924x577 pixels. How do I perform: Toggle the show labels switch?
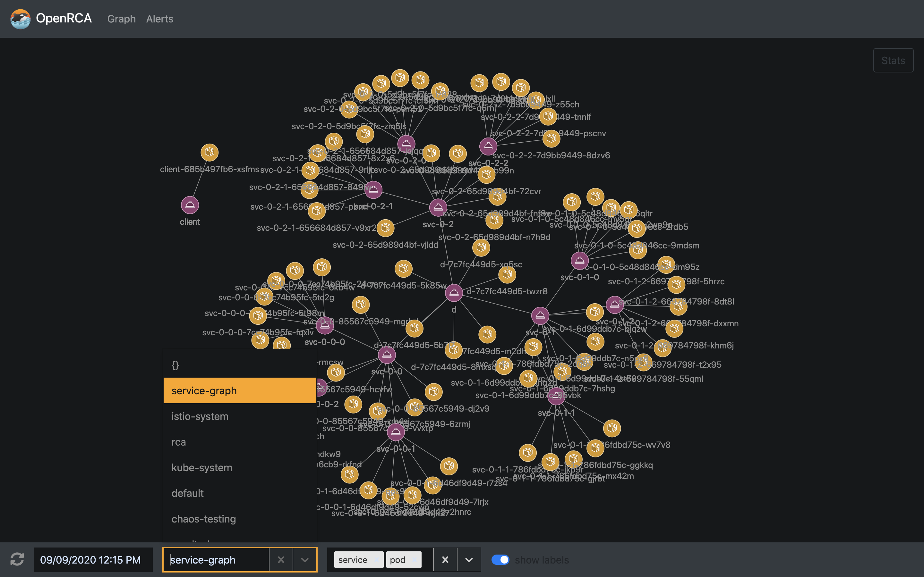point(501,559)
